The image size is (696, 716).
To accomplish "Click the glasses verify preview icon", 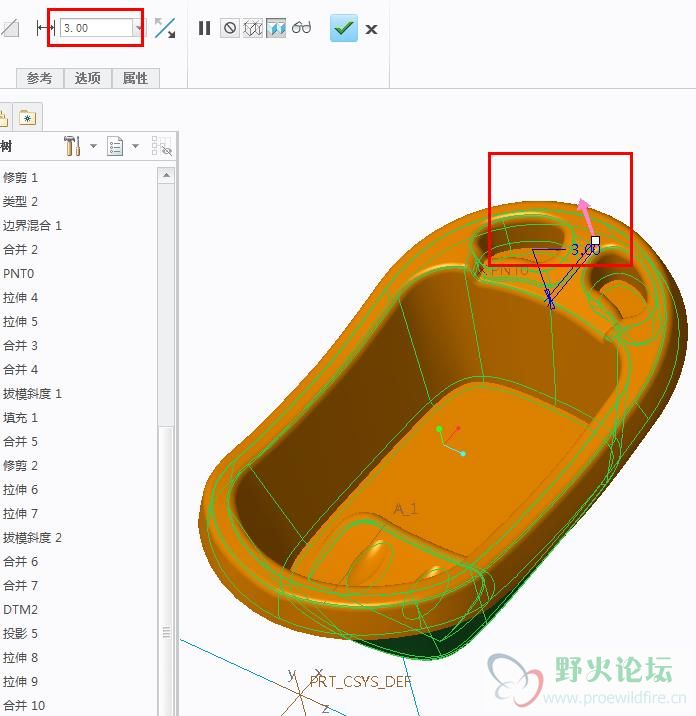I will (301, 28).
